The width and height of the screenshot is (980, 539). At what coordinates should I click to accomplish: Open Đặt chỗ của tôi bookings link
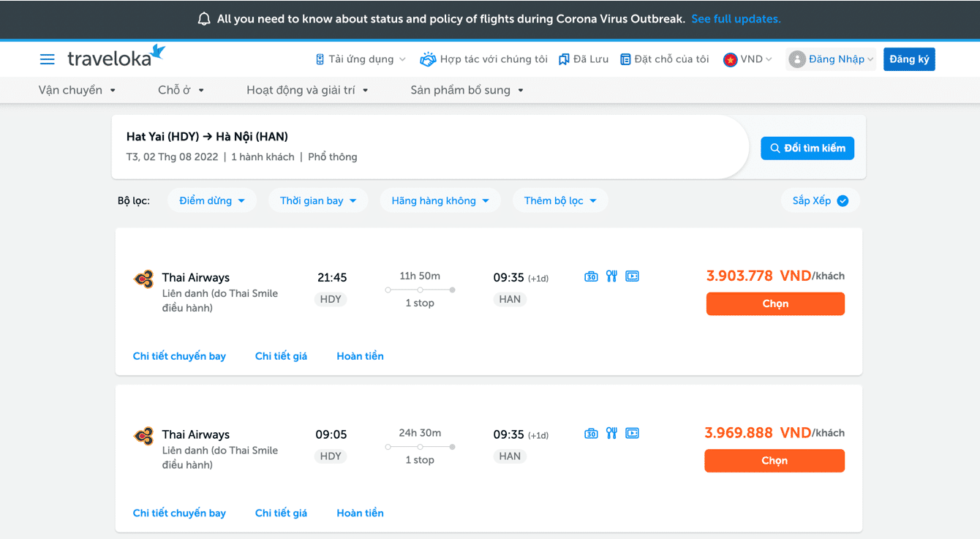click(x=665, y=59)
